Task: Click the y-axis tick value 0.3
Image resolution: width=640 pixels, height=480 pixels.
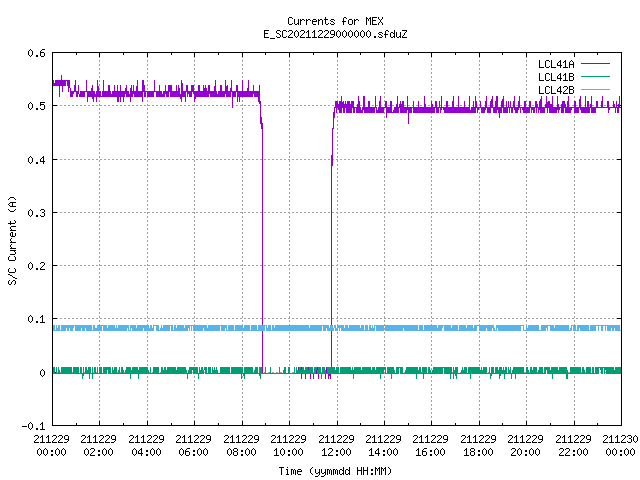Action: pos(36,213)
